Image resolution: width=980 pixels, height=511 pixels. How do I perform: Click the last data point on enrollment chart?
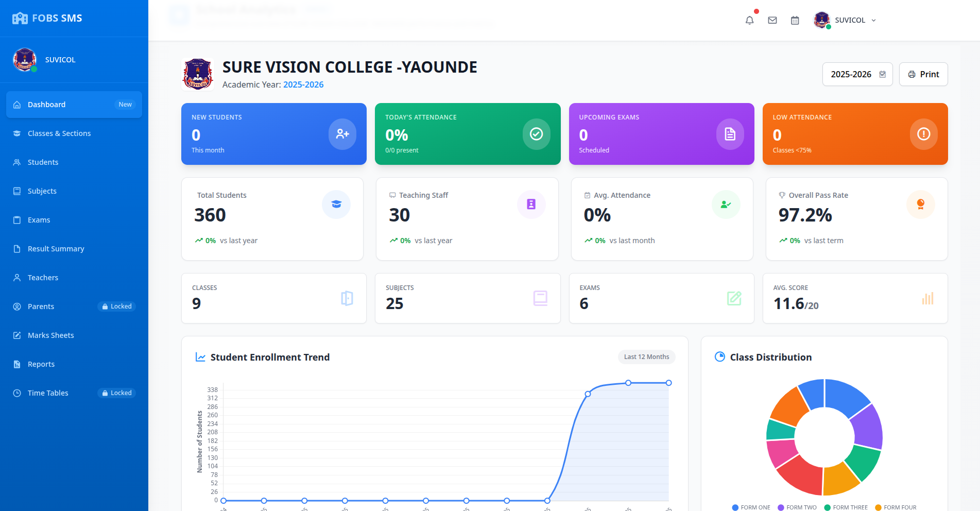668,383
